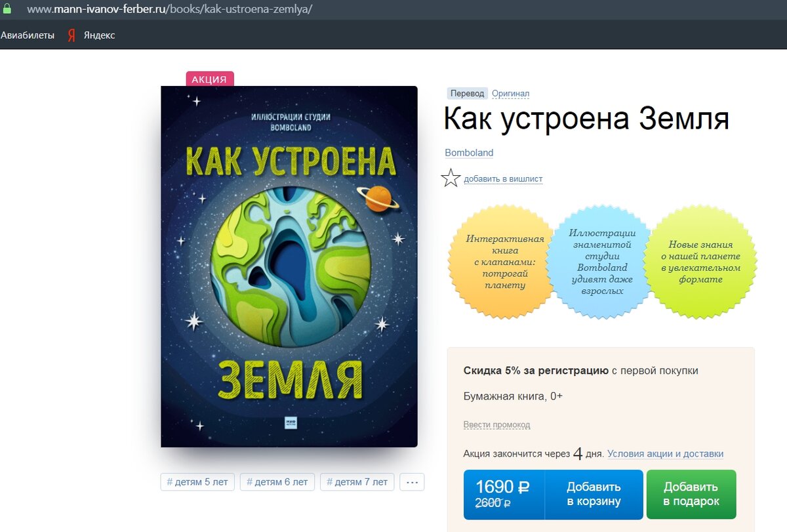Open the Авиабилеты bookmark
This screenshot has height=532, width=787.
(x=28, y=35)
